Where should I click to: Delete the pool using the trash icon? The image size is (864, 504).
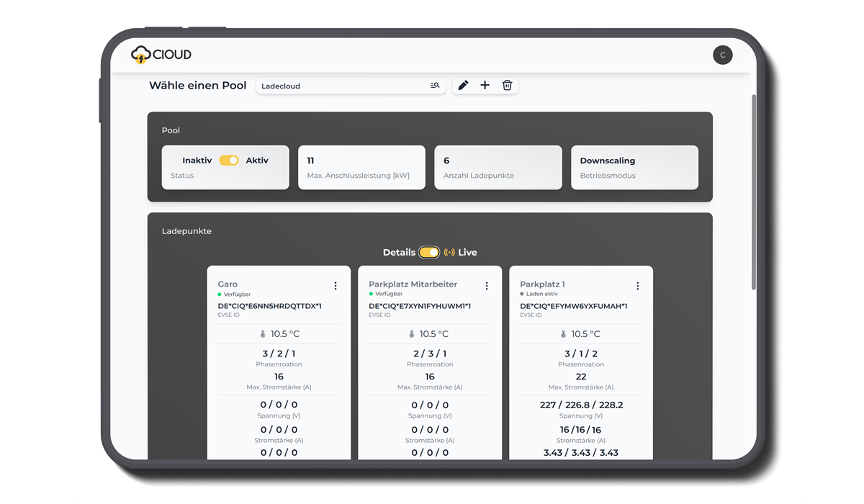pyautogui.click(x=507, y=85)
